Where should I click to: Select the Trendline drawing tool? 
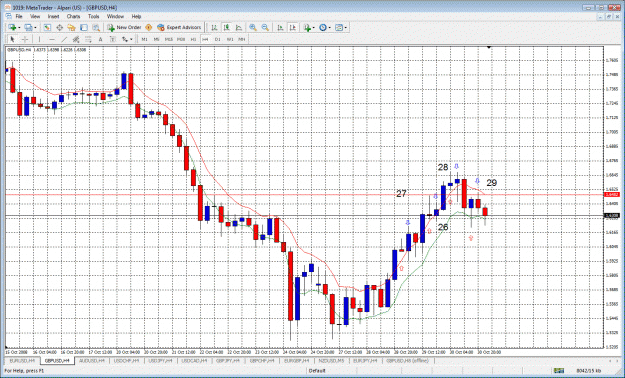(64, 39)
